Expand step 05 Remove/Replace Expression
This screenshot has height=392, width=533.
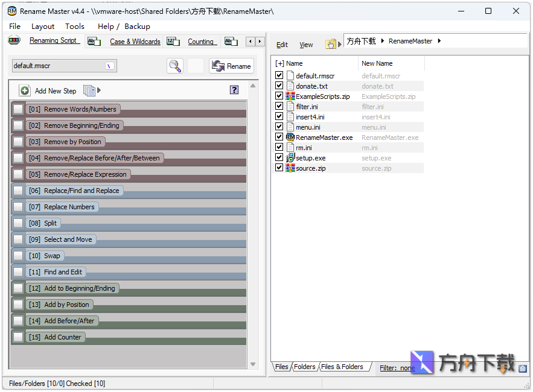[x=78, y=175]
